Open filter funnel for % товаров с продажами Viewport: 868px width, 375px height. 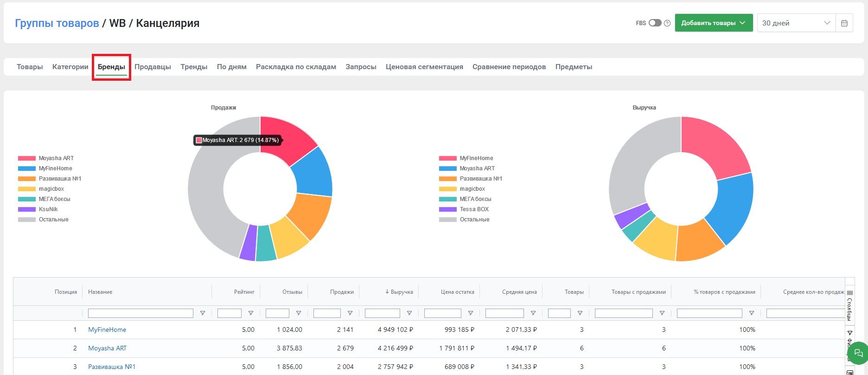[x=752, y=313]
